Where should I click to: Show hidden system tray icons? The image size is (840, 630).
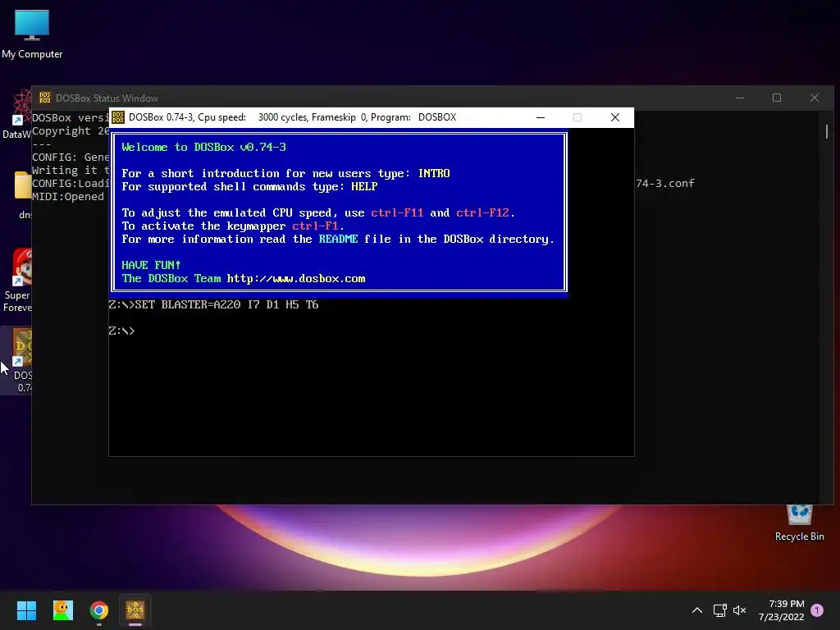pyautogui.click(x=697, y=610)
